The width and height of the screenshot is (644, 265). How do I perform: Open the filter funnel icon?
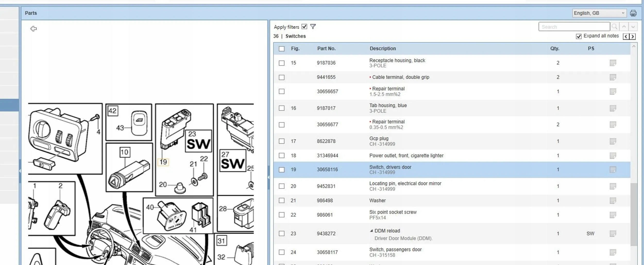pyautogui.click(x=313, y=27)
